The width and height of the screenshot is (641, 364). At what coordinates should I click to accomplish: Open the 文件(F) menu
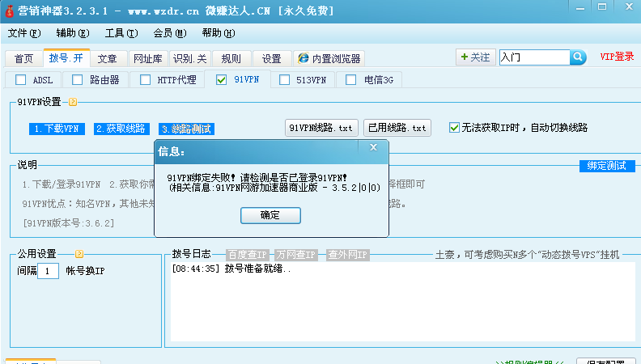pyautogui.click(x=24, y=33)
